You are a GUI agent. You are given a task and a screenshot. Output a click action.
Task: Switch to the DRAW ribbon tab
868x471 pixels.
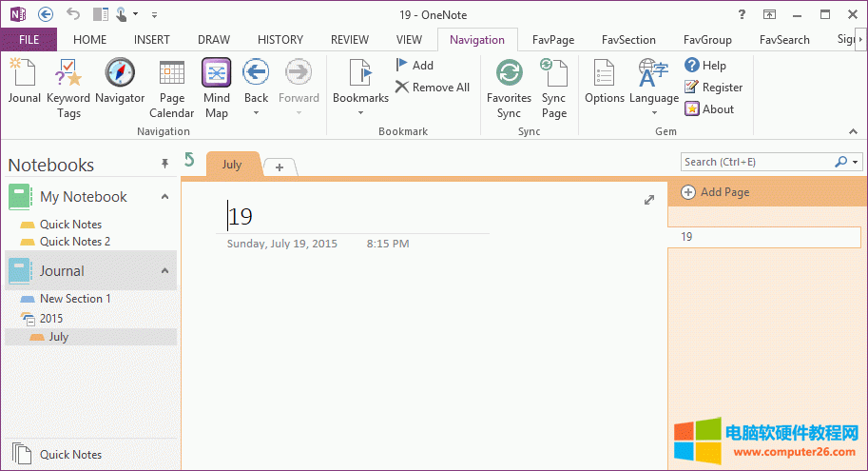pyautogui.click(x=214, y=40)
